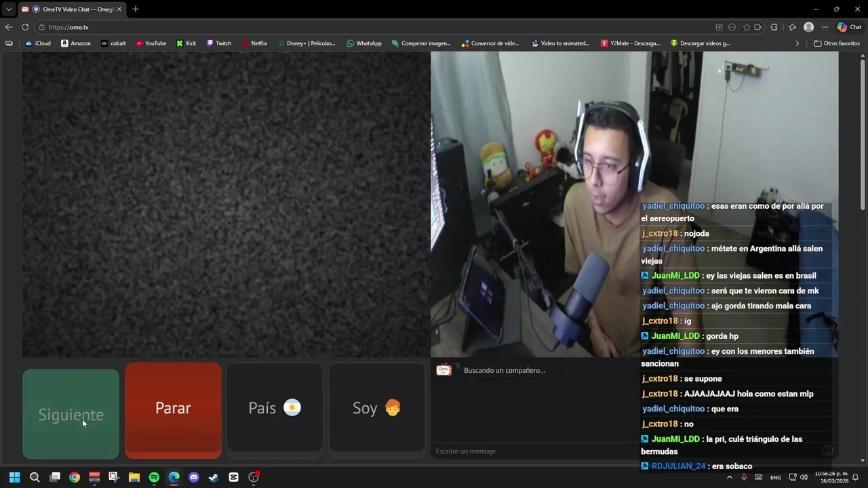
Task: Switch to Edge in the taskbar
Action: 174,477
